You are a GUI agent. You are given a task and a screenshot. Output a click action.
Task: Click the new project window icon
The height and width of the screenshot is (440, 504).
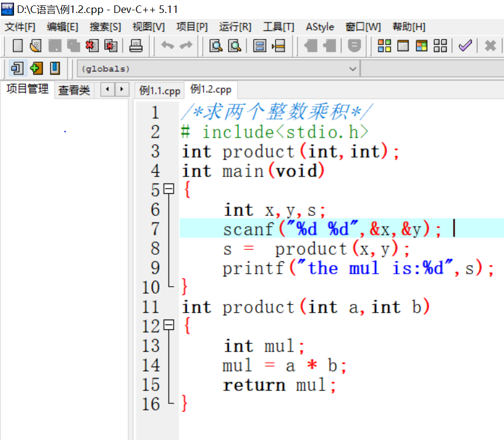click(x=17, y=68)
